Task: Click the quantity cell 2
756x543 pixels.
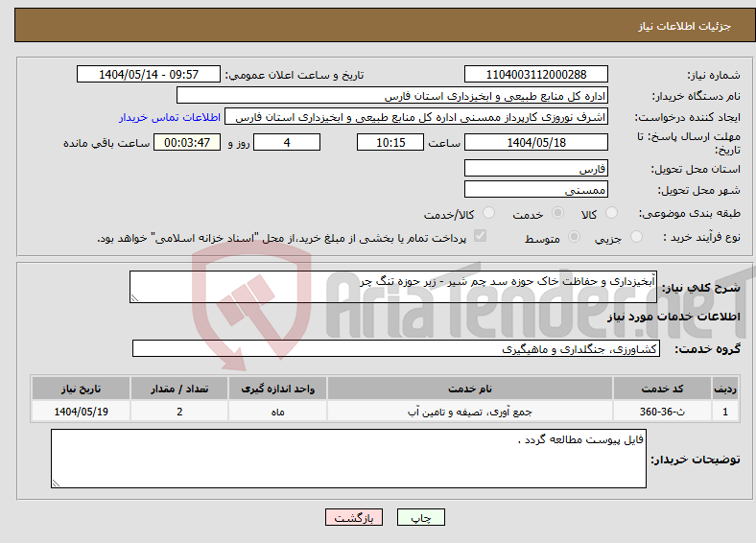Action: 179,412
